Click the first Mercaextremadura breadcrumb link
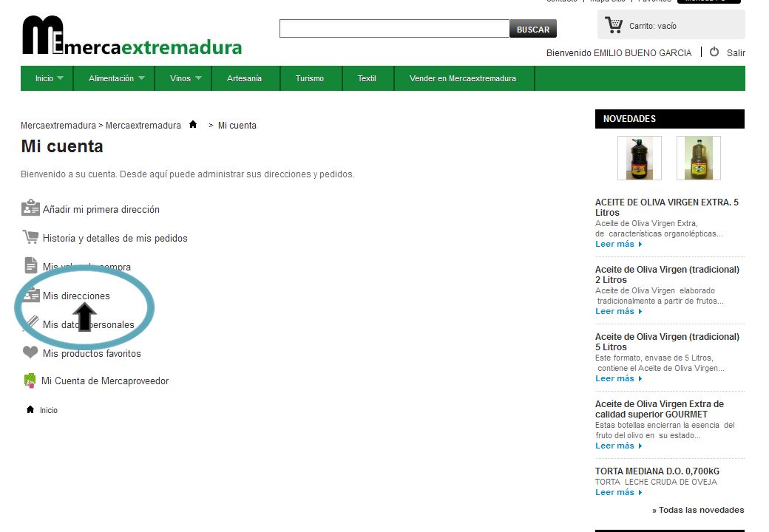Viewport: 769px width, 532px height. [58, 126]
